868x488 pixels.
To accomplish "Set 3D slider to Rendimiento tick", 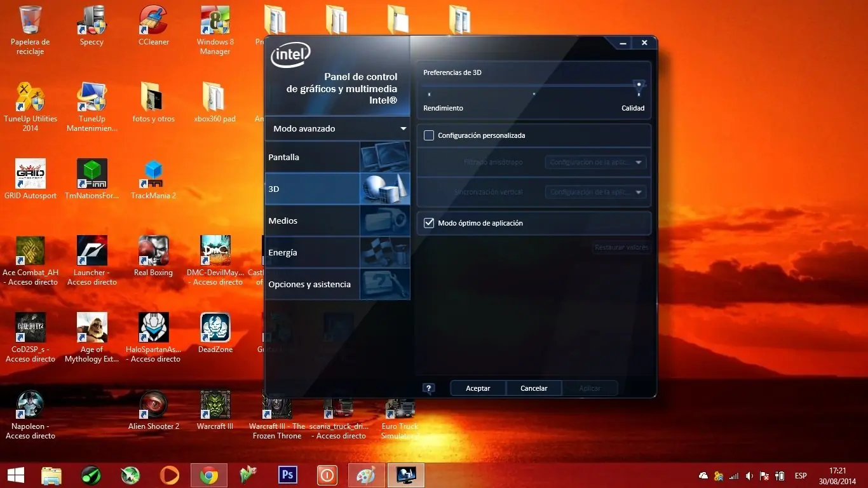I will (429, 94).
